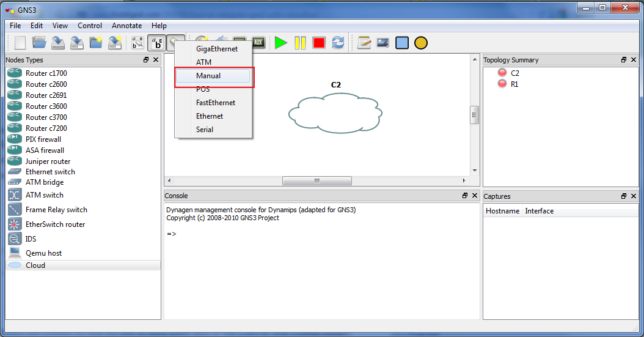The width and height of the screenshot is (644, 337).
Task: Click the C2 cloud on canvas
Action: tap(335, 113)
